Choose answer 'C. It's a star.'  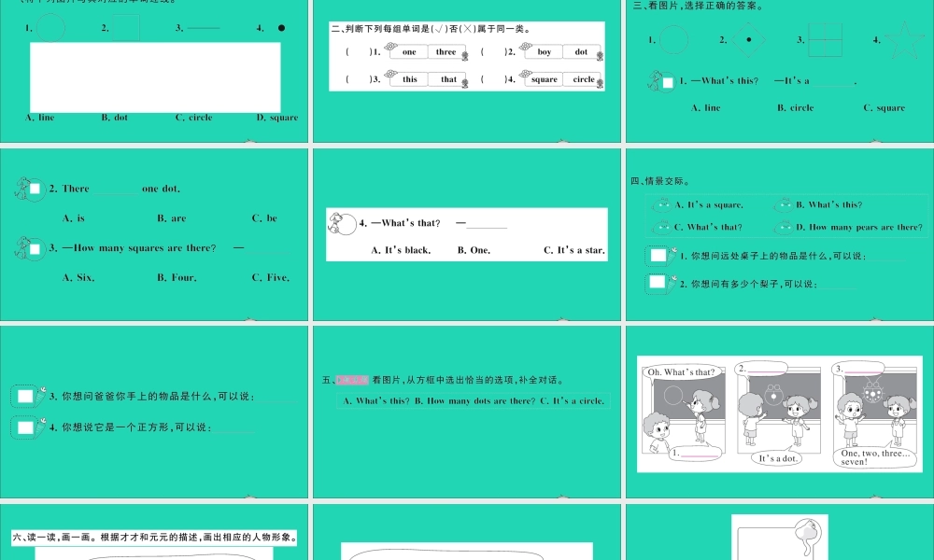pyautogui.click(x=574, y=250)
